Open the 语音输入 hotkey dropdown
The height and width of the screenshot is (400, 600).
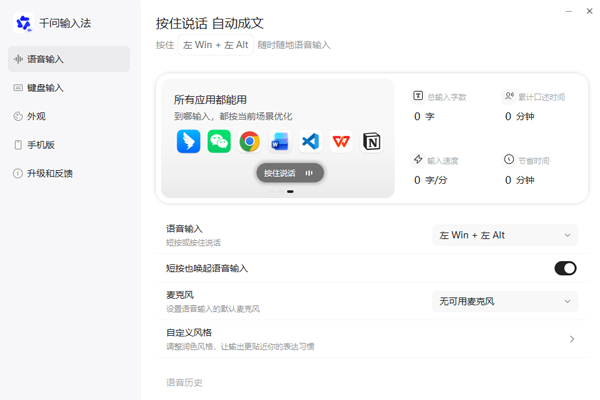pos(505,235)
